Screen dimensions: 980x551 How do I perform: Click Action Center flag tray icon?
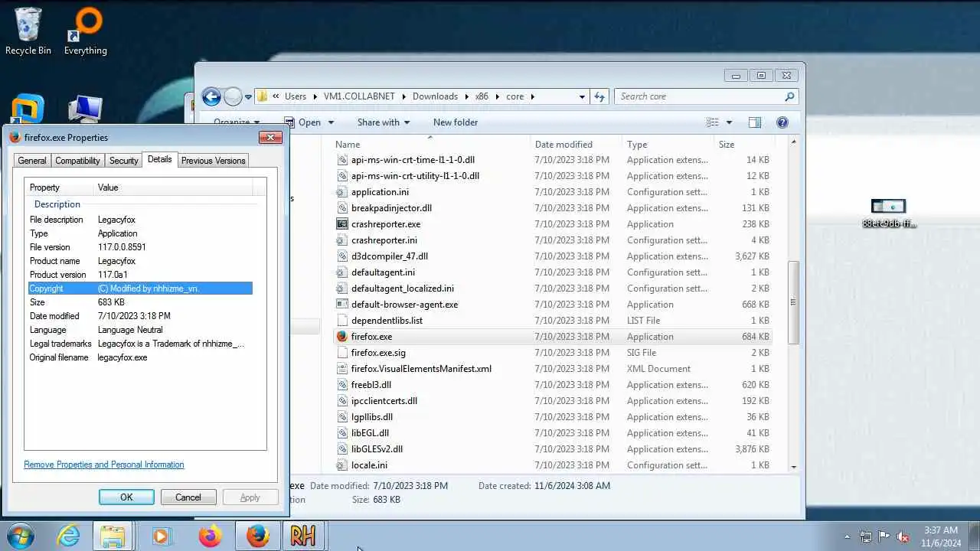884,537
